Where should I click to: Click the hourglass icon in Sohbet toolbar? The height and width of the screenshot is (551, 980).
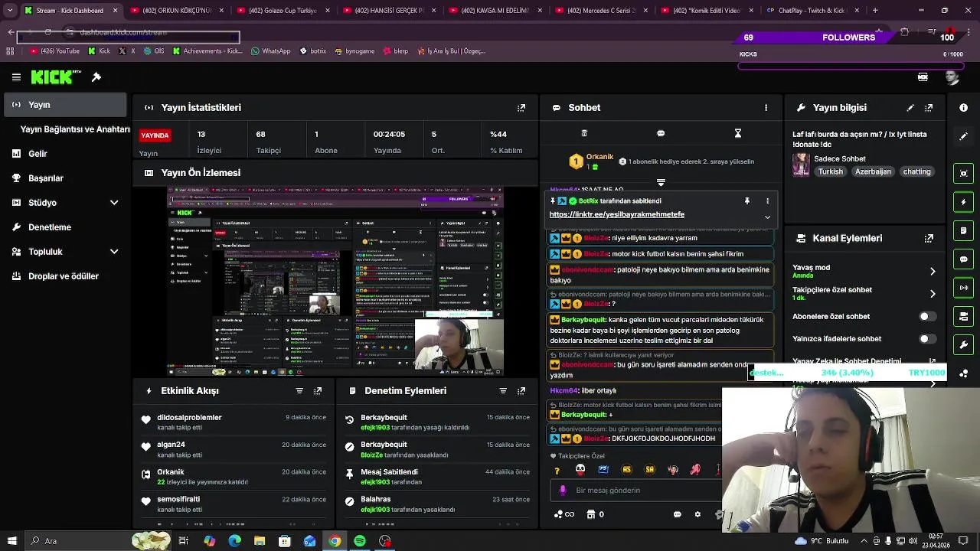coord(738,133)
